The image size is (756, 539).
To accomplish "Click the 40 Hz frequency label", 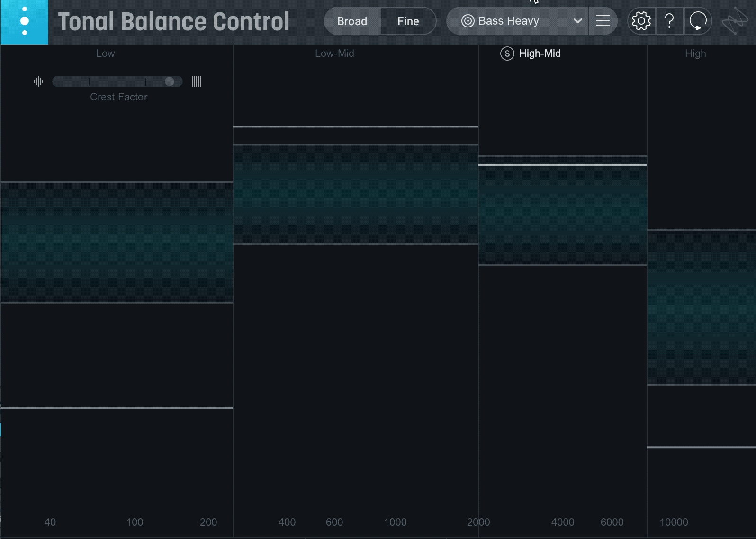I will pyautogui.click(x=50, y=522).
